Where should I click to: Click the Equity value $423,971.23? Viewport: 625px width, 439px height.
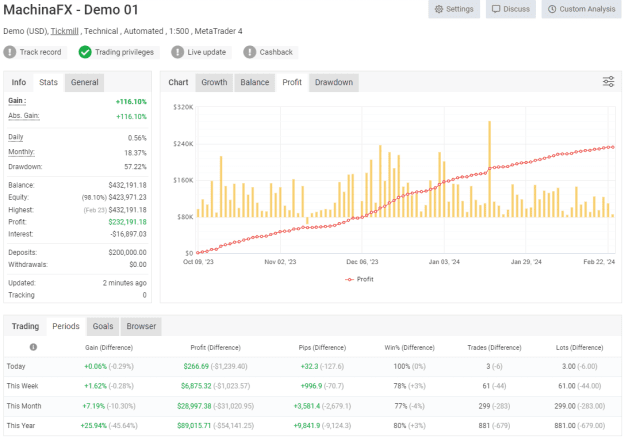click(x=128, y=197)
